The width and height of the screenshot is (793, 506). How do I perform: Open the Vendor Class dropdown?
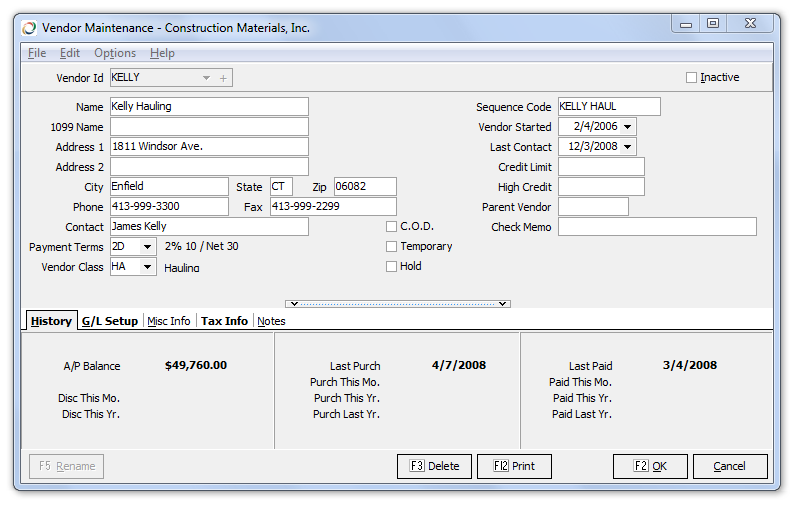point(148,267)
